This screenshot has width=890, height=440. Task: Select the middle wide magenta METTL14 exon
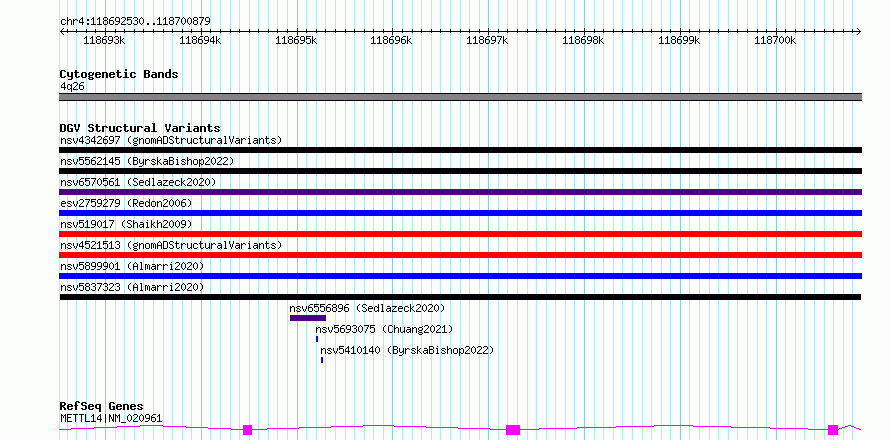click(513, 430)
